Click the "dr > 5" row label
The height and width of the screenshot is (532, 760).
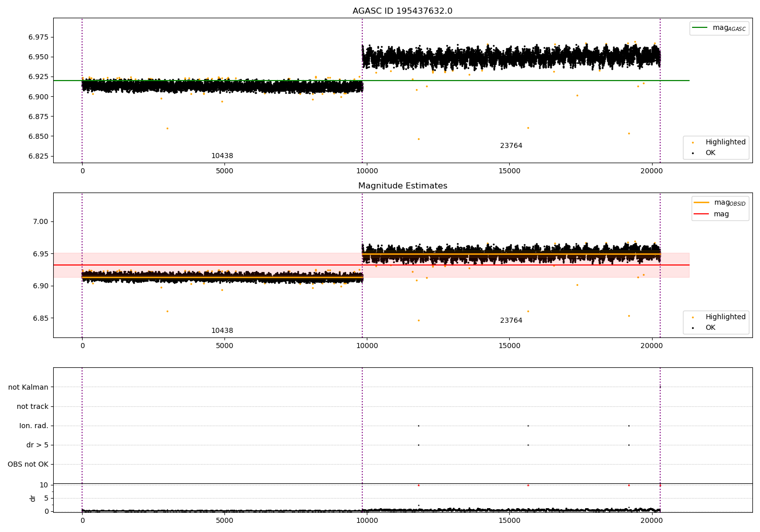tap(37, 445)
